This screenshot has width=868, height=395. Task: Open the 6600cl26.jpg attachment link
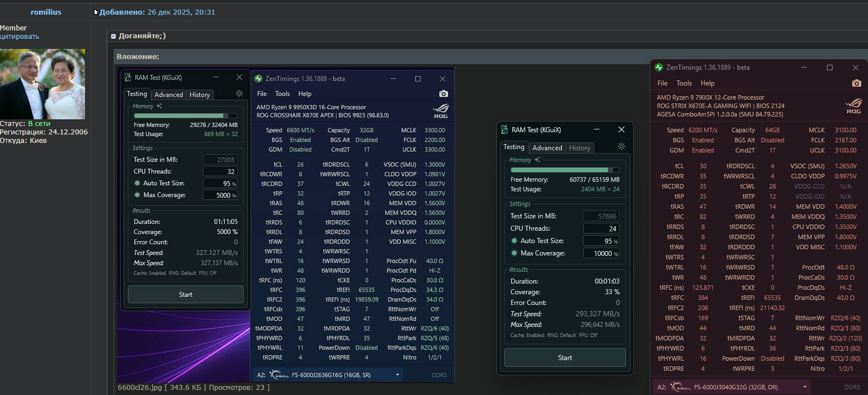coord(140,388)
